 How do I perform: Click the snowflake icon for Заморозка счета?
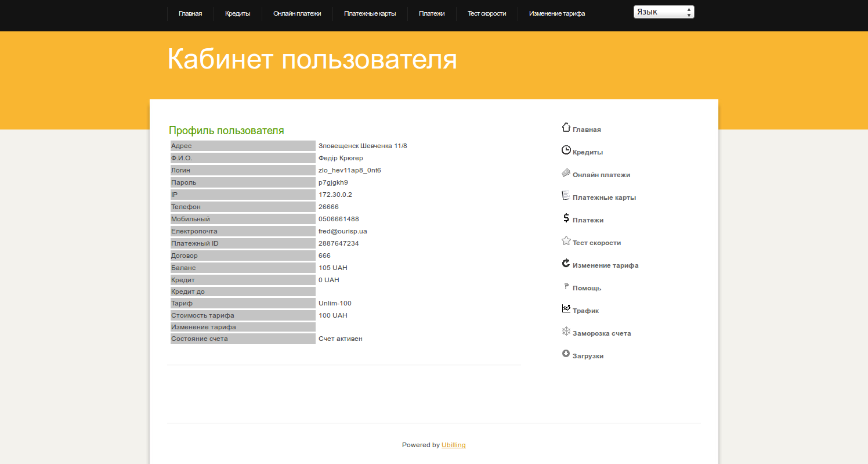tap(566, 331)
